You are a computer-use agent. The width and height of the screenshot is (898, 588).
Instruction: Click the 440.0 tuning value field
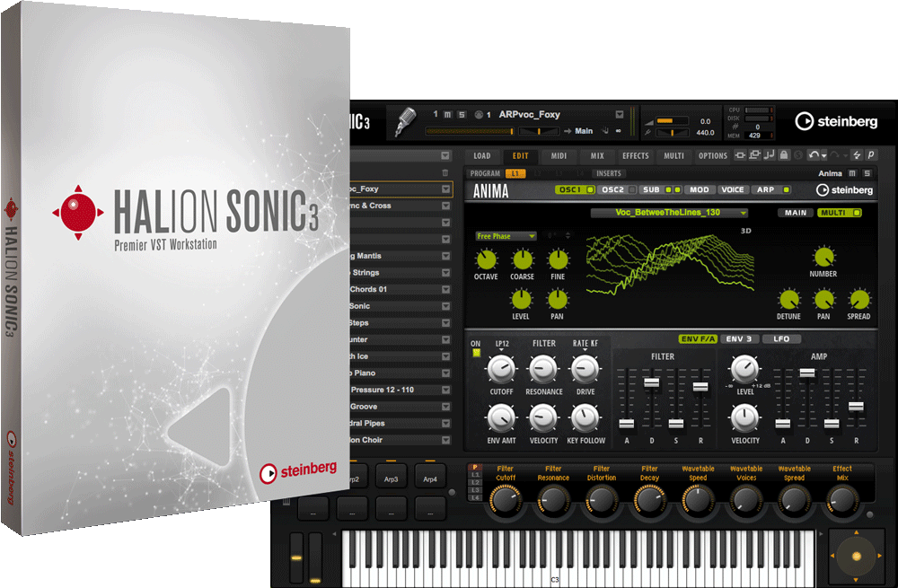705,132
